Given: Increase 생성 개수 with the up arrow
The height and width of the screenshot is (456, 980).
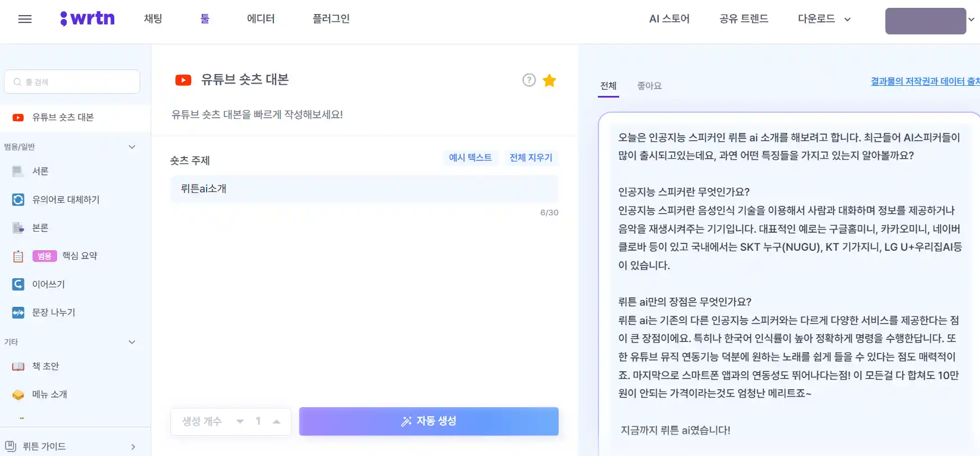Looking at the screenshot, I should tap(276, 421).
